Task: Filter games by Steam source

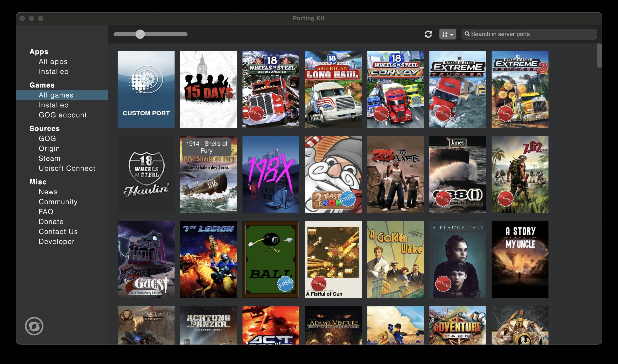Action: (x=49, y=158)
